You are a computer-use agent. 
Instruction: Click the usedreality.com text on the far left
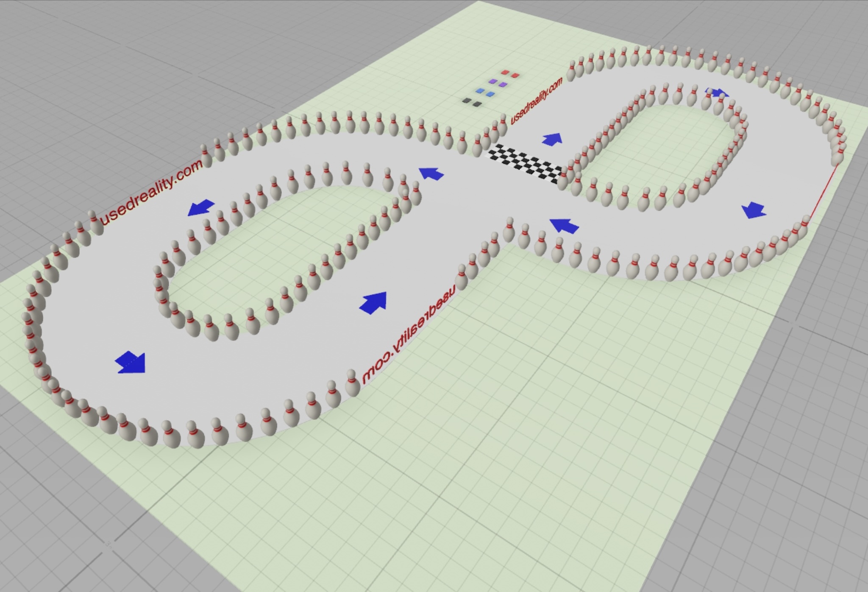click(151, 193)
